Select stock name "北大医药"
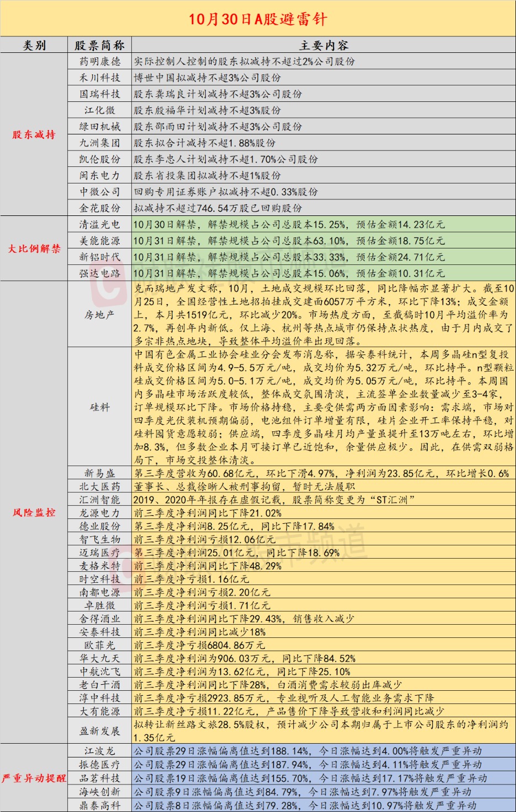 click(100, 486)
